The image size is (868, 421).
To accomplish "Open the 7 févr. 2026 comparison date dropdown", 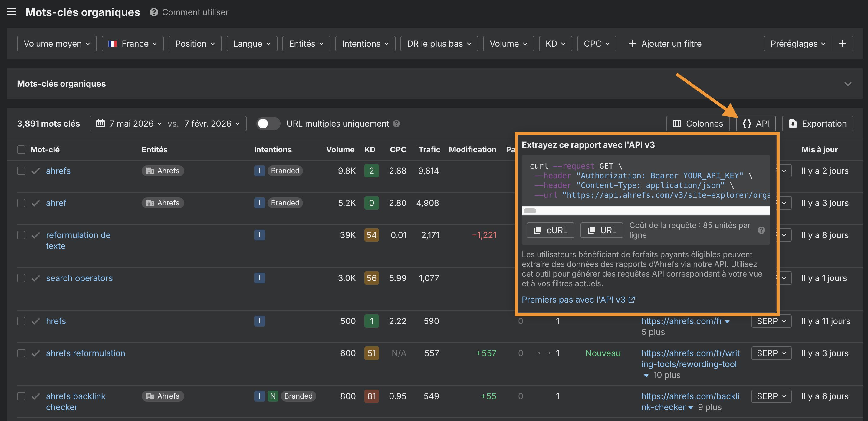I will tap(212, 124).
